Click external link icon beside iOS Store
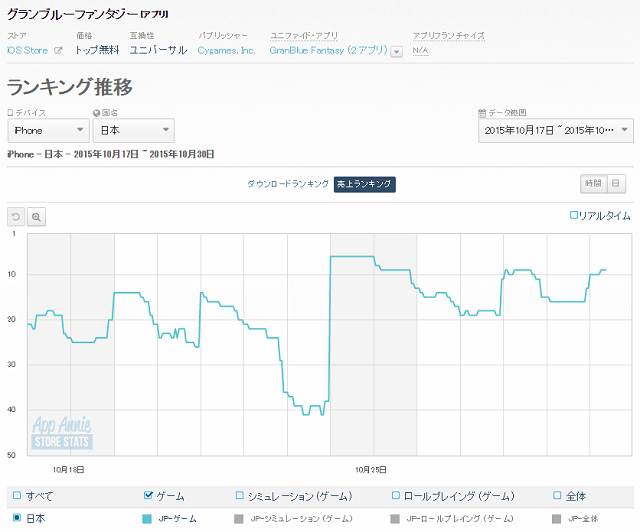Image resolution: width=640 pixels, height=532 pixels. [58, 51]
